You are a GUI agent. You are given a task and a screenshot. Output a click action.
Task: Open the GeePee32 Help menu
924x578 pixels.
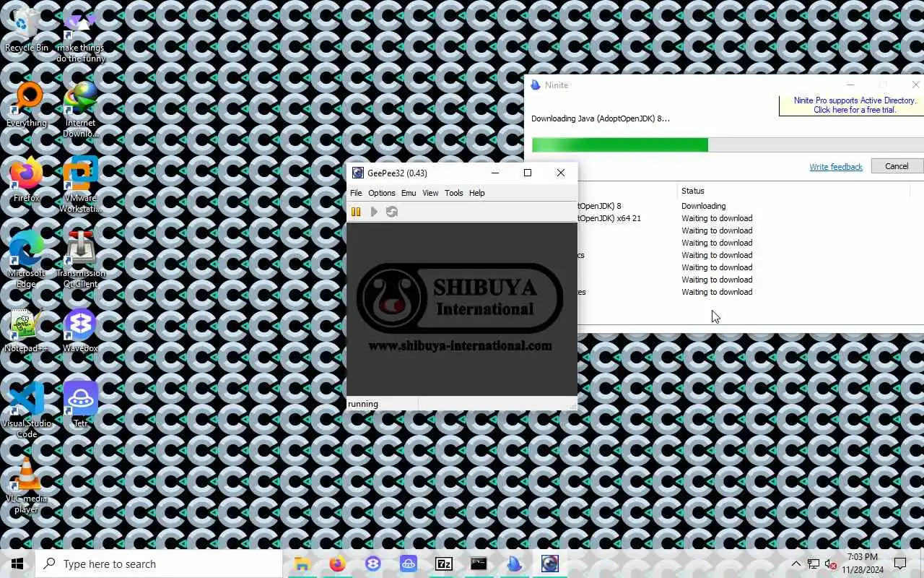pos(476,193)
